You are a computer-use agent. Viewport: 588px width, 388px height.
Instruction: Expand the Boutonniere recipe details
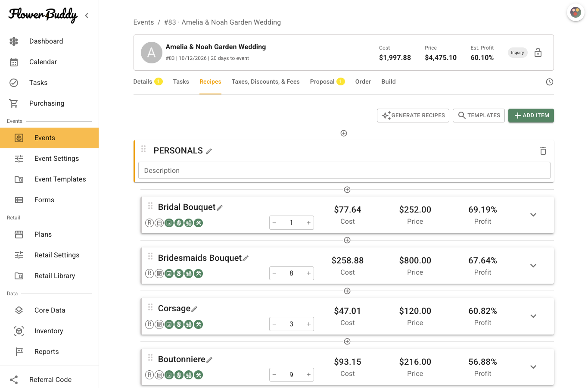click(533, 367)
